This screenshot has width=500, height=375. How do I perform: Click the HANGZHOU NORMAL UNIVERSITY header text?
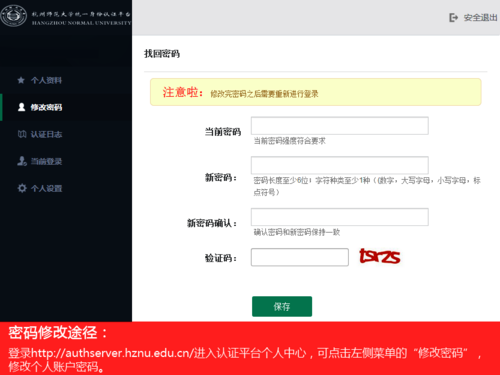click(x=82, y=23)
